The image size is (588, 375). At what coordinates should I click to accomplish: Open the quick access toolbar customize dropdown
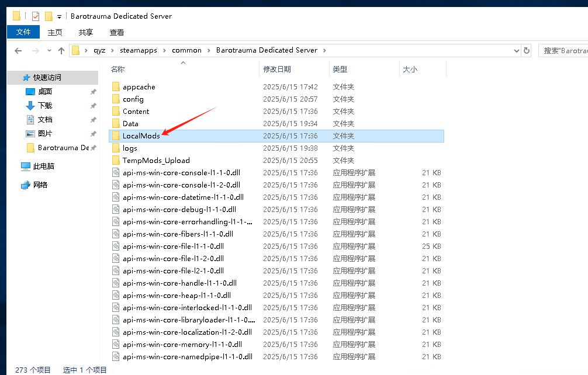59,17
